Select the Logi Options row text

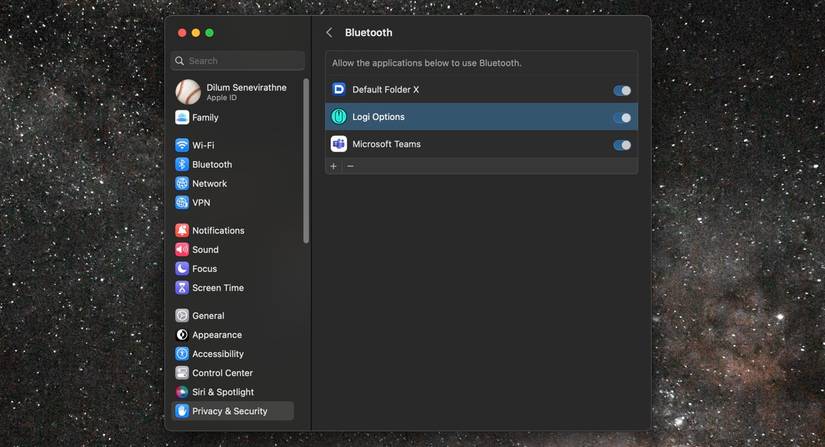point(378,117)
